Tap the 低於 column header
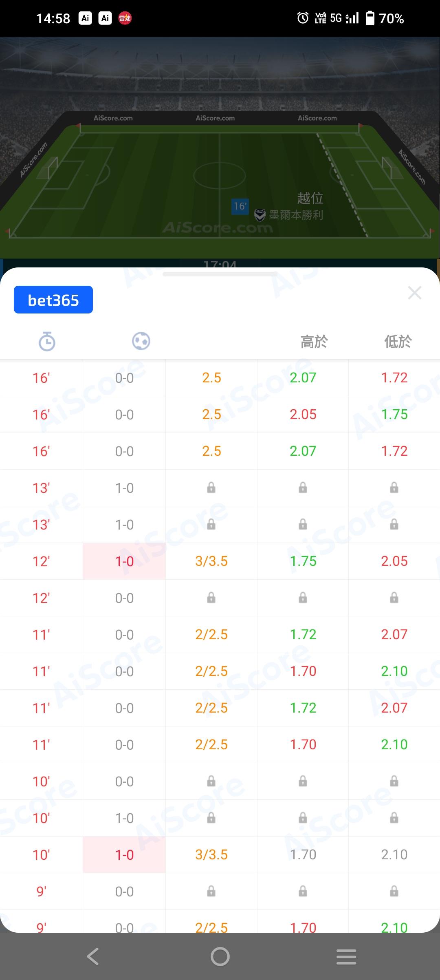 (398, 342)
